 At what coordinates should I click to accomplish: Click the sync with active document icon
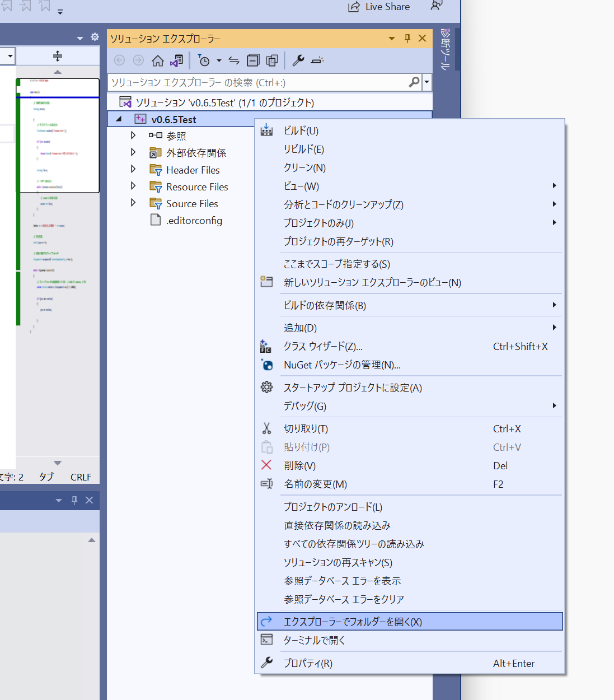(234, 60)
